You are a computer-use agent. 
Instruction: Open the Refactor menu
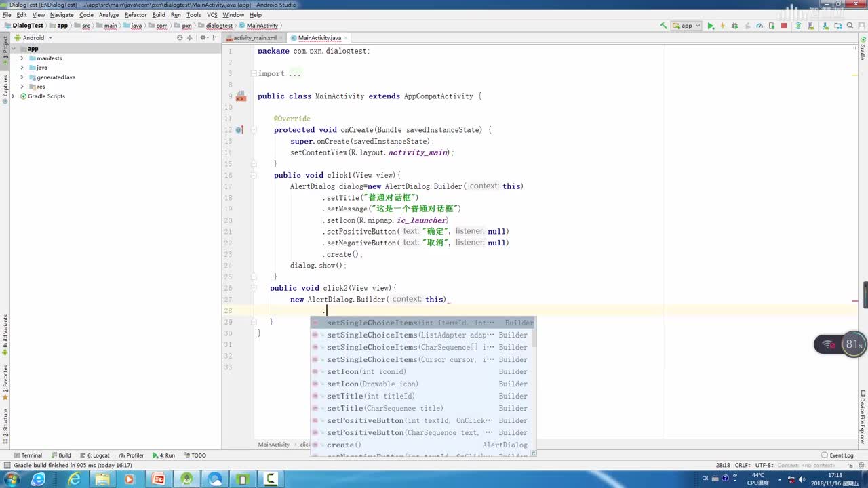click(136, 15)
